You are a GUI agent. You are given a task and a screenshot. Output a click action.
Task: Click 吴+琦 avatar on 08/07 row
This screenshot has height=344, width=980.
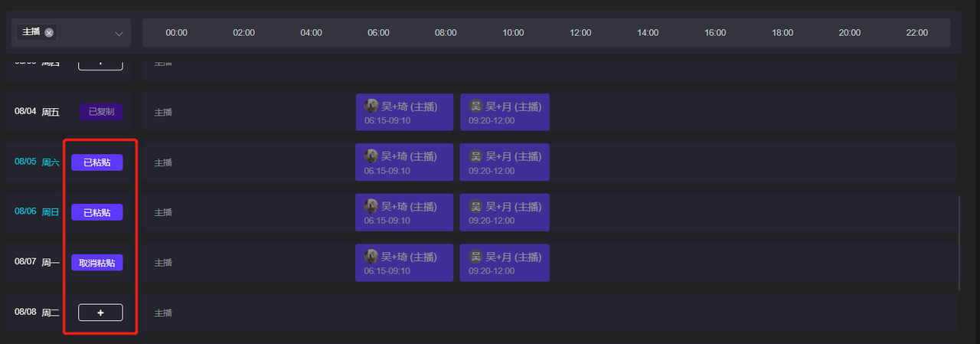371,257
